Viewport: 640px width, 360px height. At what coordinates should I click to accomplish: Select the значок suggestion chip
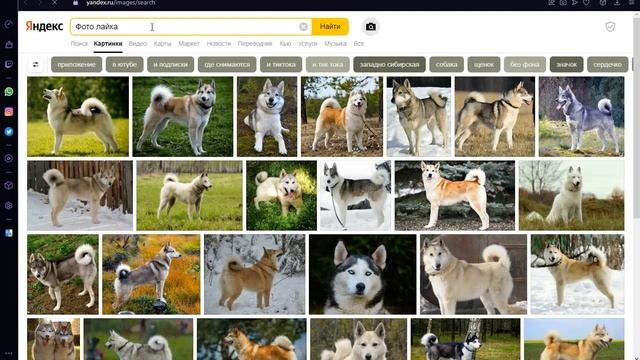pos(567,64)
